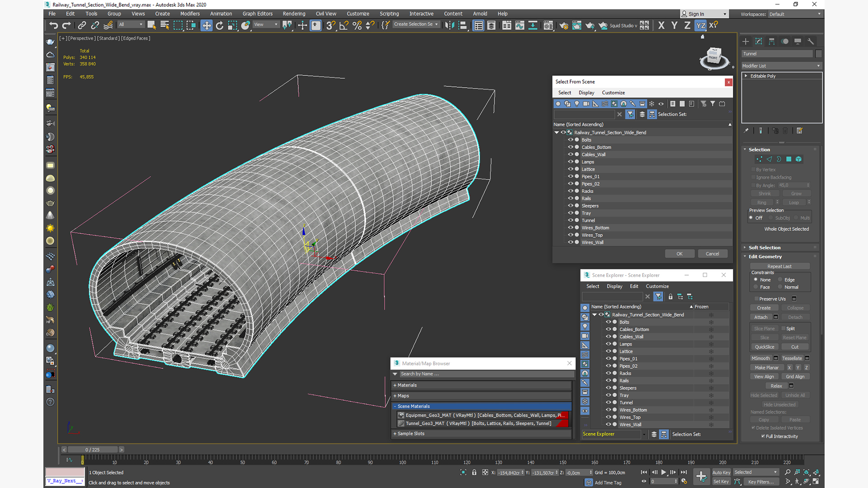
Task: Select Polygon sub-object level icon
Action: coord(788,159)
